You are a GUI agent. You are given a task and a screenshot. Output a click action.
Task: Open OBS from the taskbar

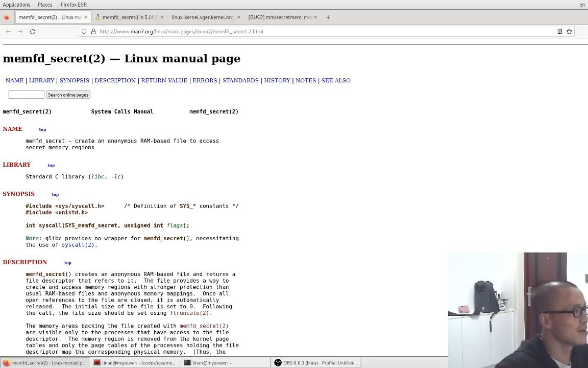[x=316, y=362]
